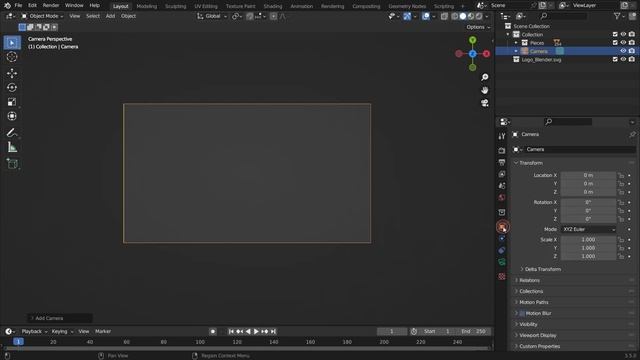Open the Render menu
This screenshot has width=640, height=360.
[x=51, y=6]
